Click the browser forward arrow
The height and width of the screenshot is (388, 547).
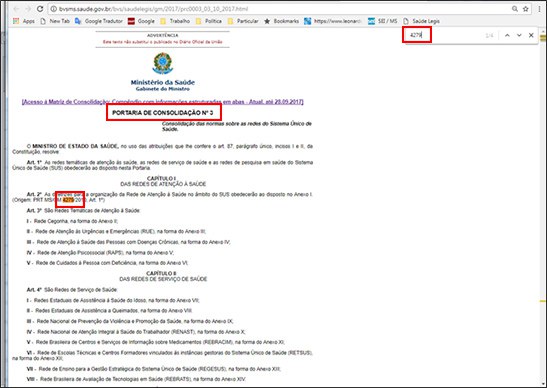click(x=28, y=9)
